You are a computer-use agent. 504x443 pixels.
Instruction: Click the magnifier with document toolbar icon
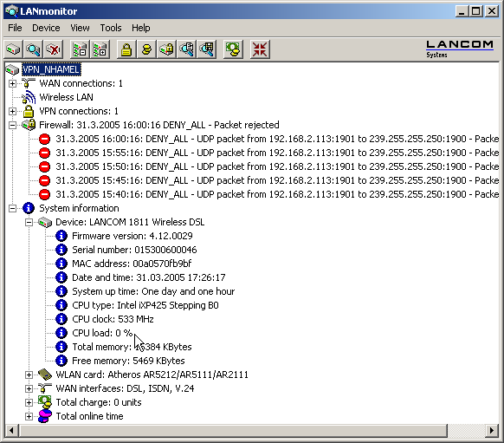tap(186, 49)
